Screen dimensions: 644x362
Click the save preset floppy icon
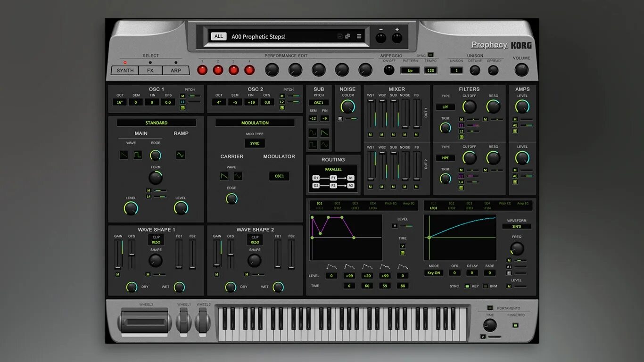click(340, 36)
